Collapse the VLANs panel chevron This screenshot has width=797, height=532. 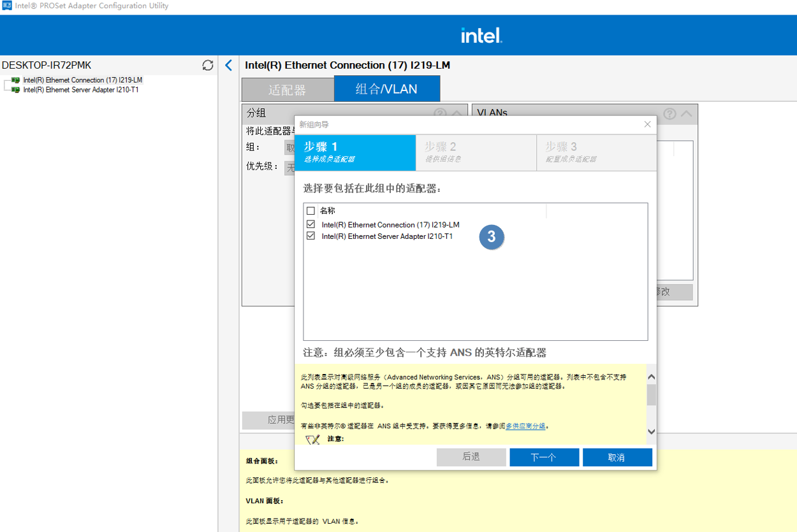(x=686, y=113)
